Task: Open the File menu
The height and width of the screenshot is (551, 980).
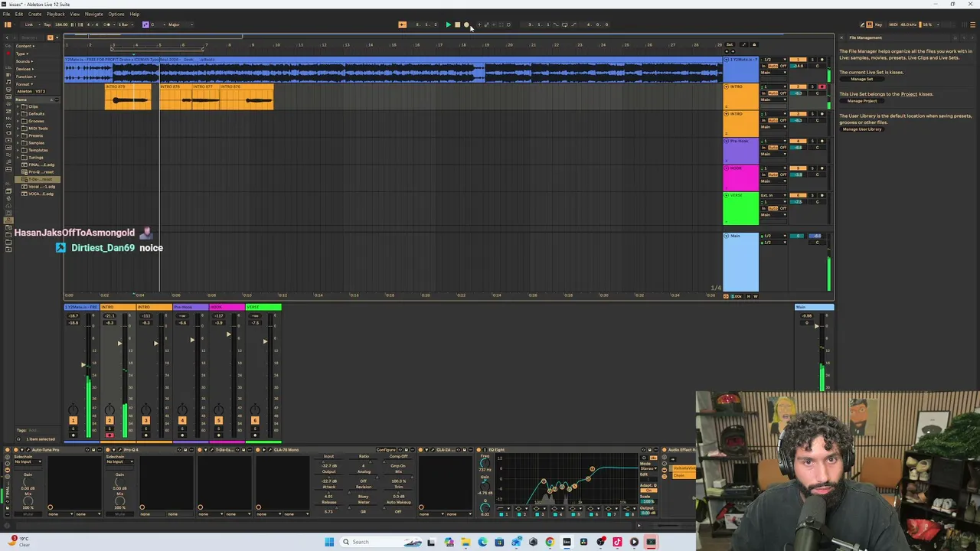Action: pyautogui.click(x=6, y=14)
